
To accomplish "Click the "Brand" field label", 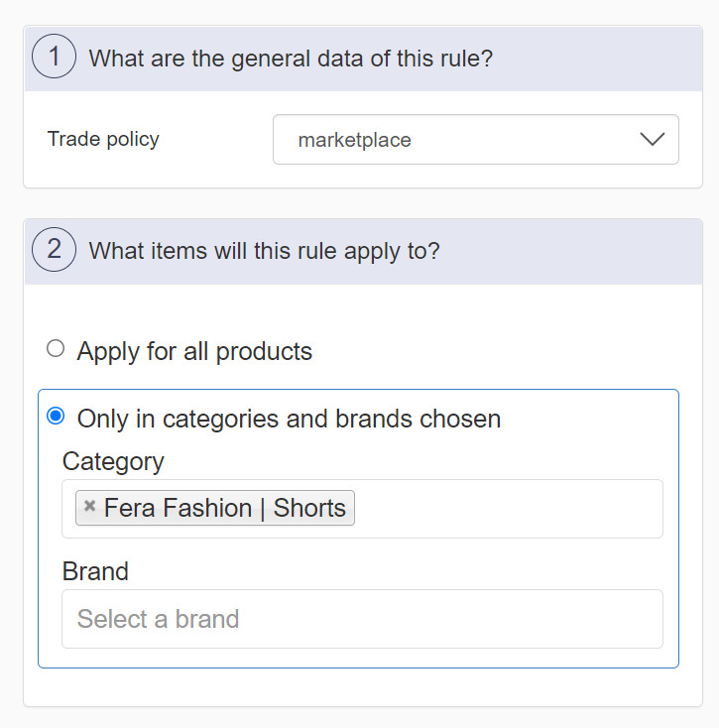I will (x=95, y=571).
